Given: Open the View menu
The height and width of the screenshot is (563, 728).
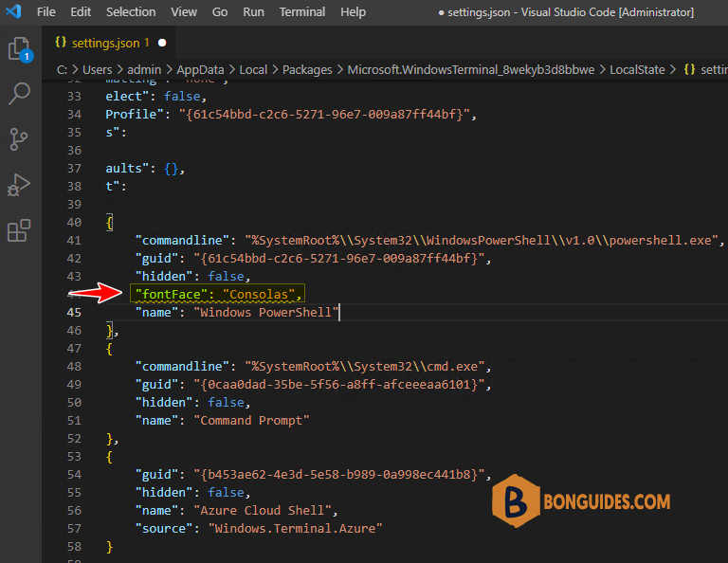Looking at the screenshot, I should 184,12.
